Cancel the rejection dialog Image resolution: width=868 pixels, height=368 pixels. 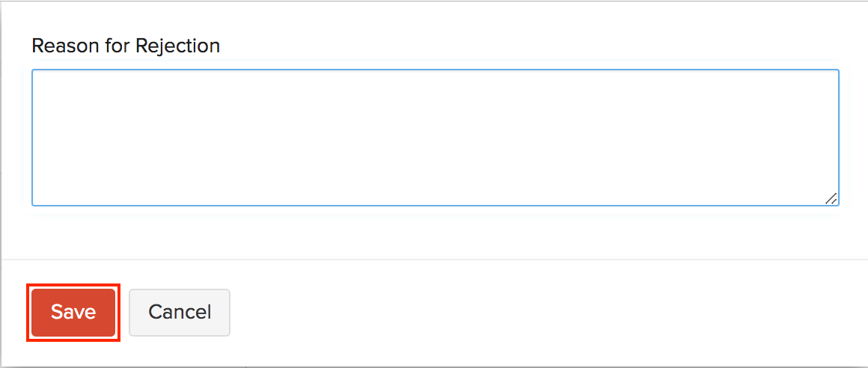click(x=180, y=312)
